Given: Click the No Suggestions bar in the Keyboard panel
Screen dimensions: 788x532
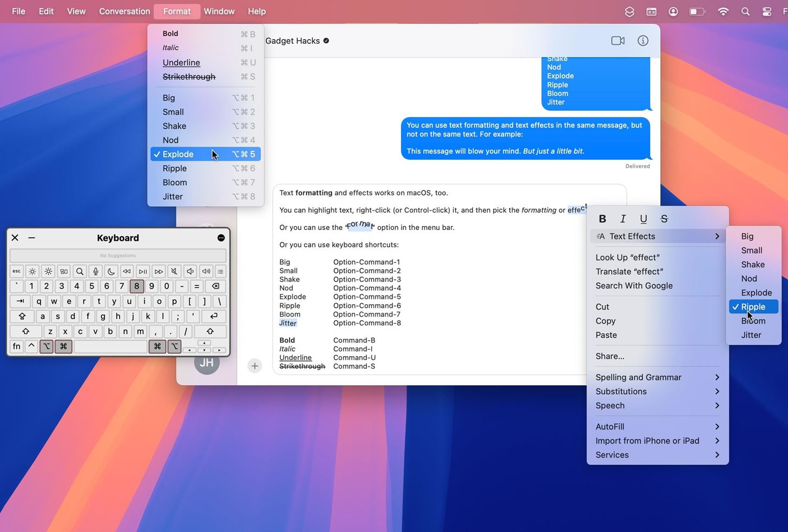Looking at the screenshot, I should [x=118, y=255].
